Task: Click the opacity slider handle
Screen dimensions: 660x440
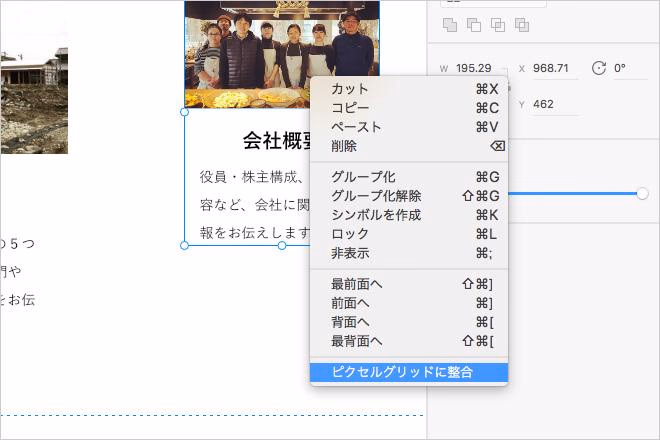Action: coord(642,193)
